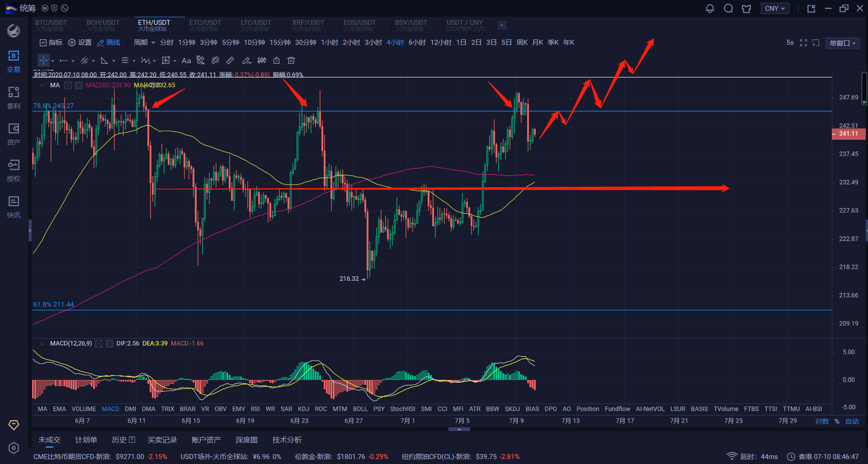Close the MACD indicator panel
868x464 pixels.
click(x=109, y=344)
